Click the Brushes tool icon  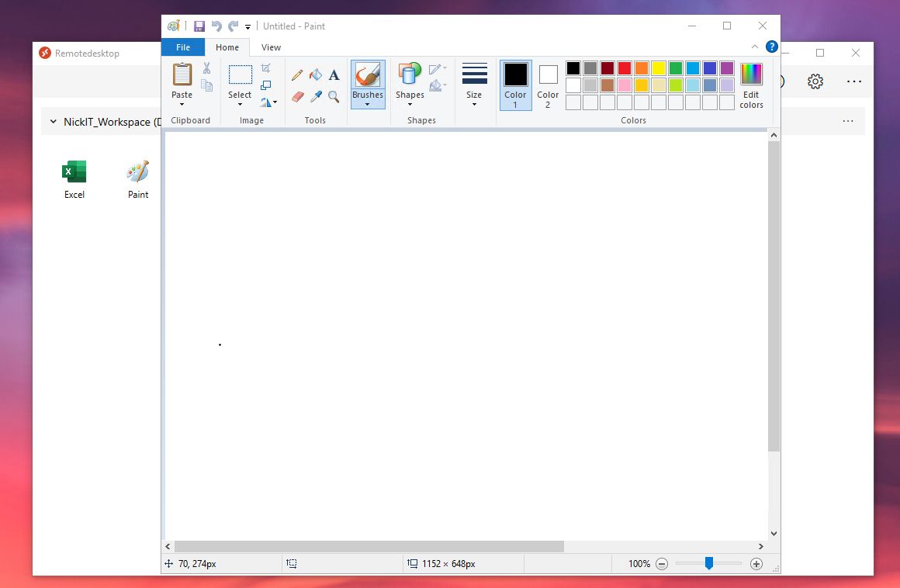368,75
